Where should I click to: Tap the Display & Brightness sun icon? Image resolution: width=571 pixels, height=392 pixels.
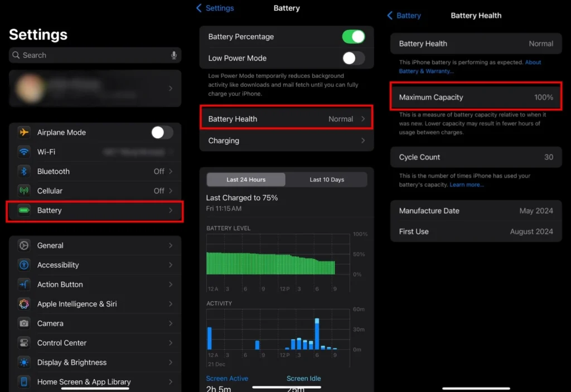tap(24, 362)
